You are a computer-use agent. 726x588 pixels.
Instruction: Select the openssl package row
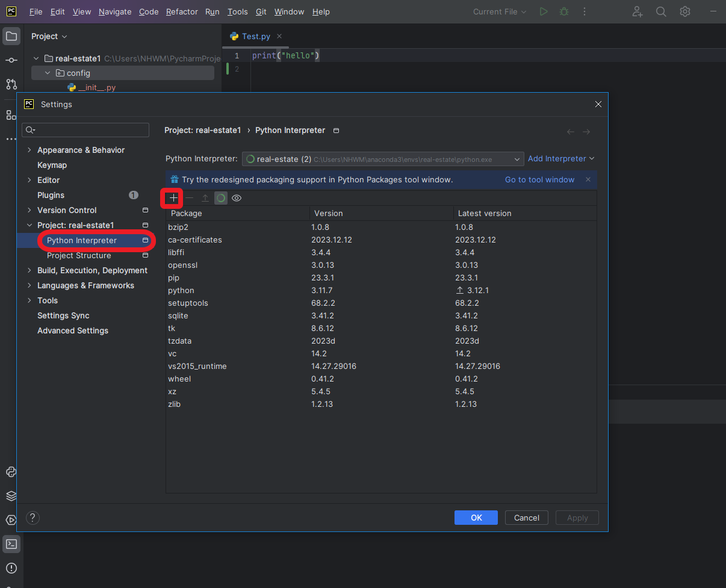pyautogui.click(x=381, y=265)
